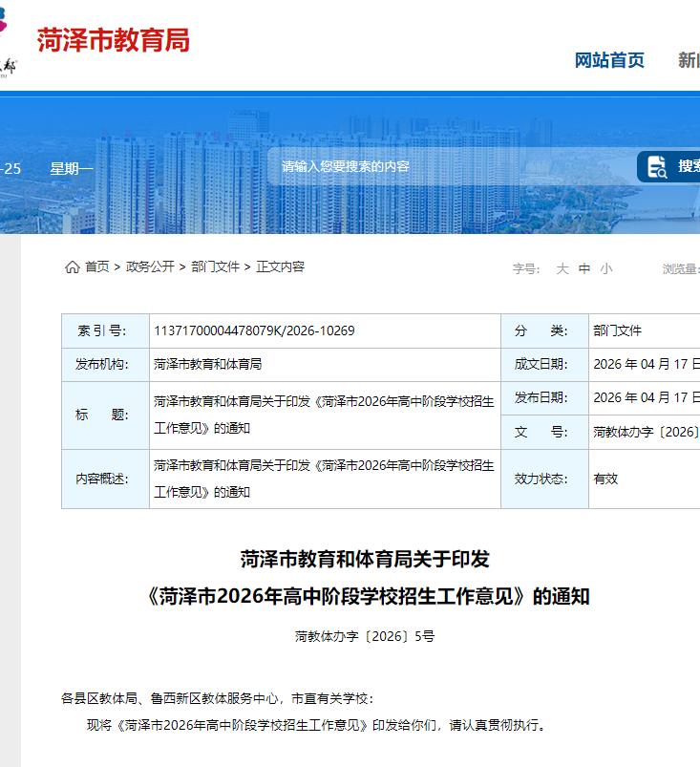This screenshot has height=767, width=700.
Task: Focus the search box 请输入您要搜索的内容
Action: 450,166
